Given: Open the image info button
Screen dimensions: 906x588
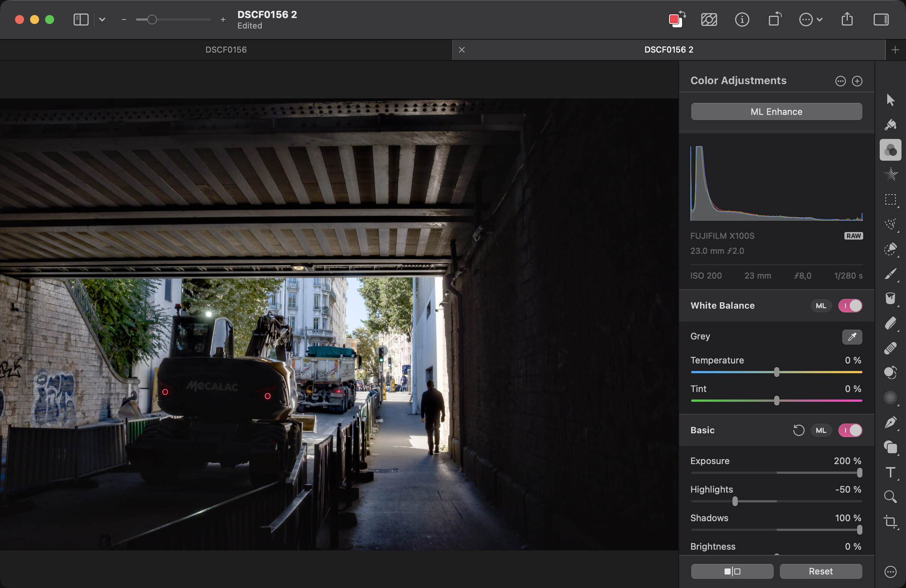Looking at the screenshot, I should pos(741,20).
